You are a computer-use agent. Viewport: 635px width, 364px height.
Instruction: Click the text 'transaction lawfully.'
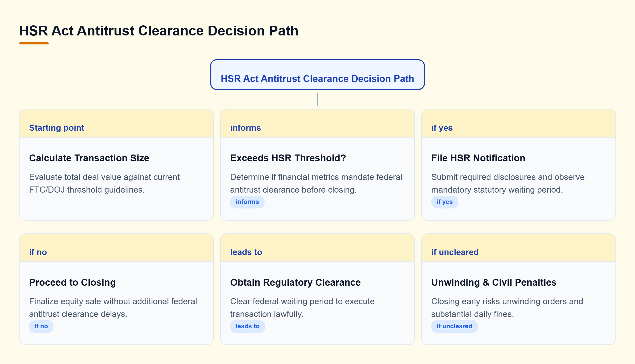point(267,314)
